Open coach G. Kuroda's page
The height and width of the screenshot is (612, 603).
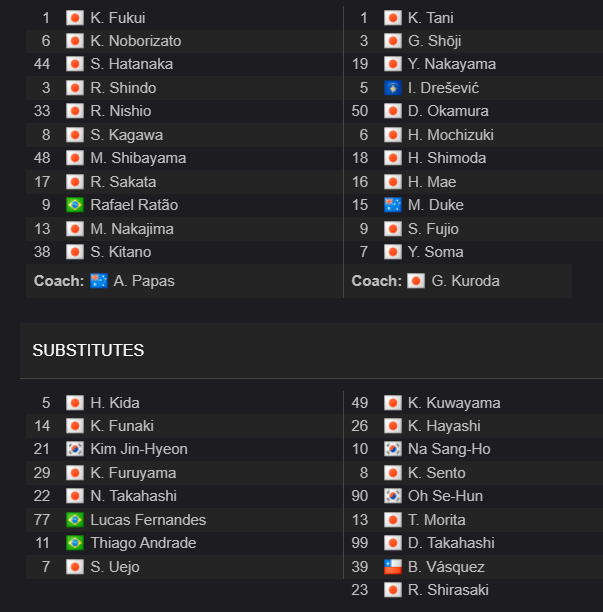(x=465, y=281)
